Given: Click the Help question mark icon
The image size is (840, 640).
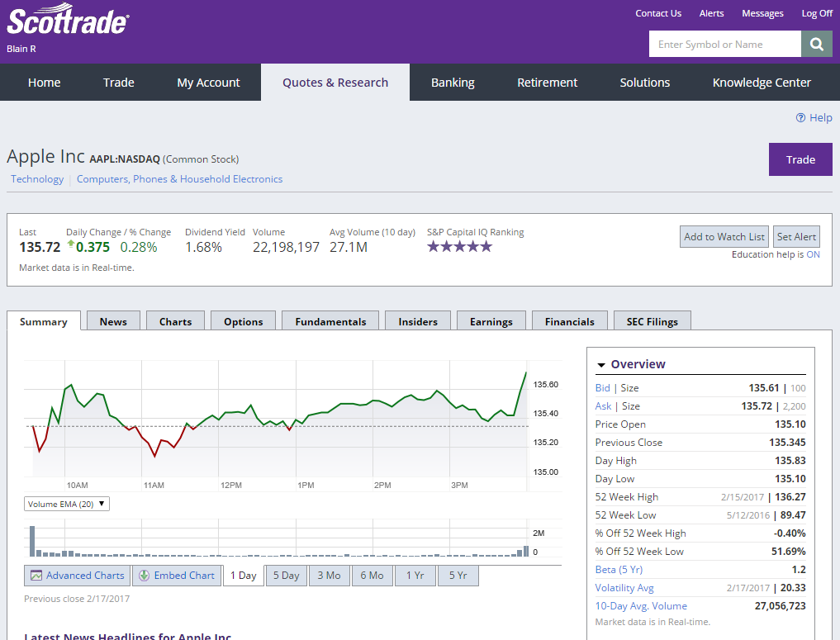Looking at the screenshot, I should coord(800,118).
